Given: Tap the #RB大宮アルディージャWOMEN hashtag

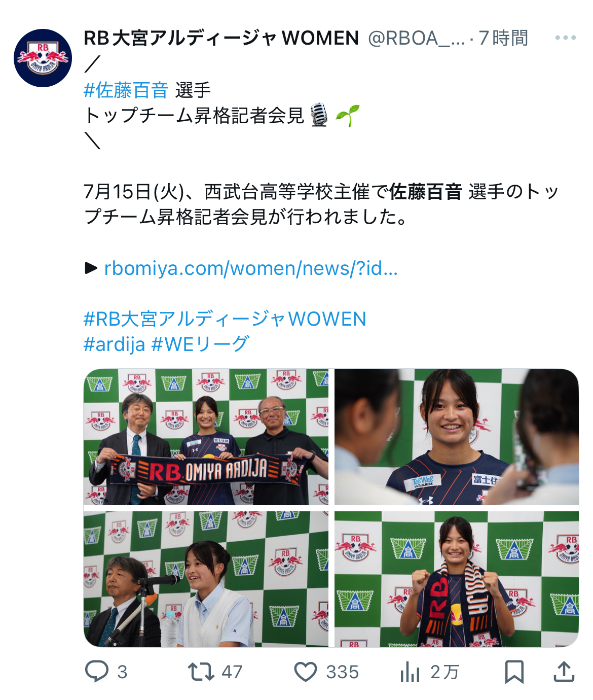Looking at the screenshot, I should pos(225,319).
